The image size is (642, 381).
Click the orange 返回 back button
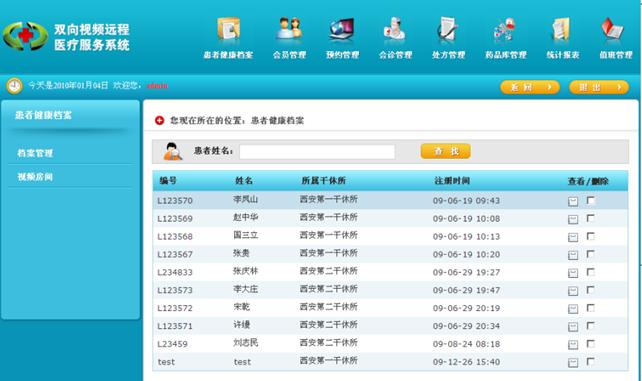530,87
